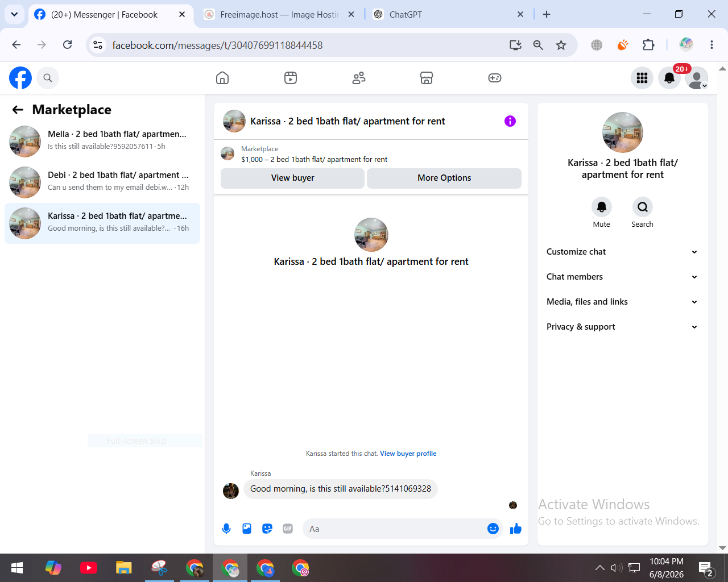Open conversation information purple icon

[510, 121]
